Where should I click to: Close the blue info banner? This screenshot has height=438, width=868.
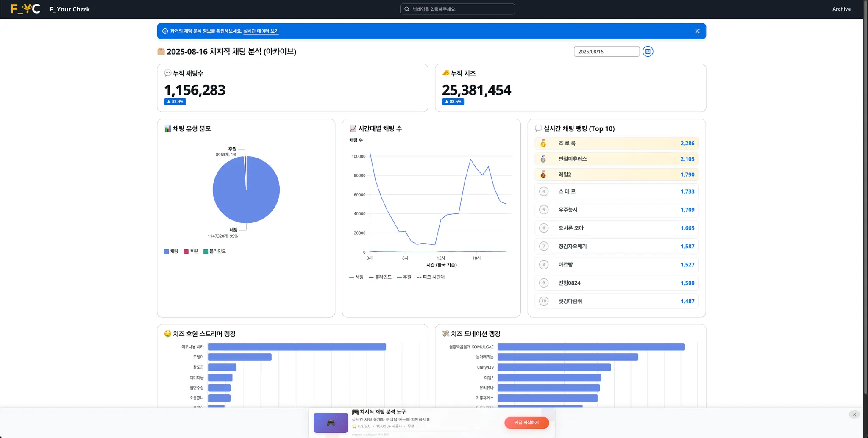click(697, 31)
